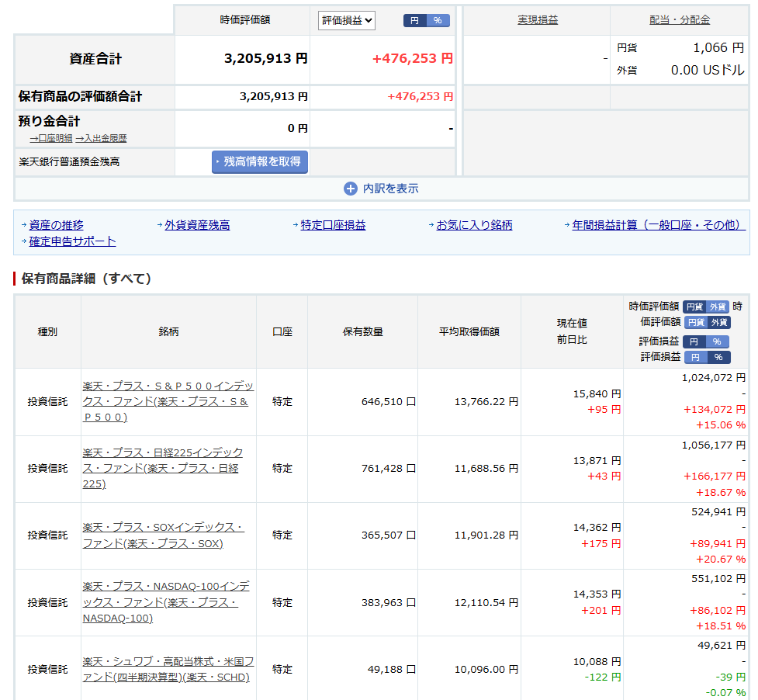
Task: Select 円 in the summary header toggle
Action: (x=414, y=20)
